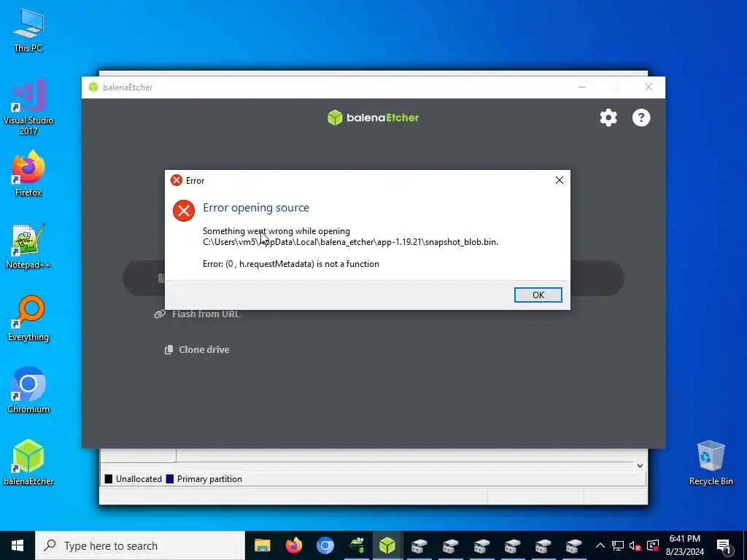Click the snapshot_blob.bin file path text
Image resolution: width=747 pixels, height=560 pixels.
[350, 242]
